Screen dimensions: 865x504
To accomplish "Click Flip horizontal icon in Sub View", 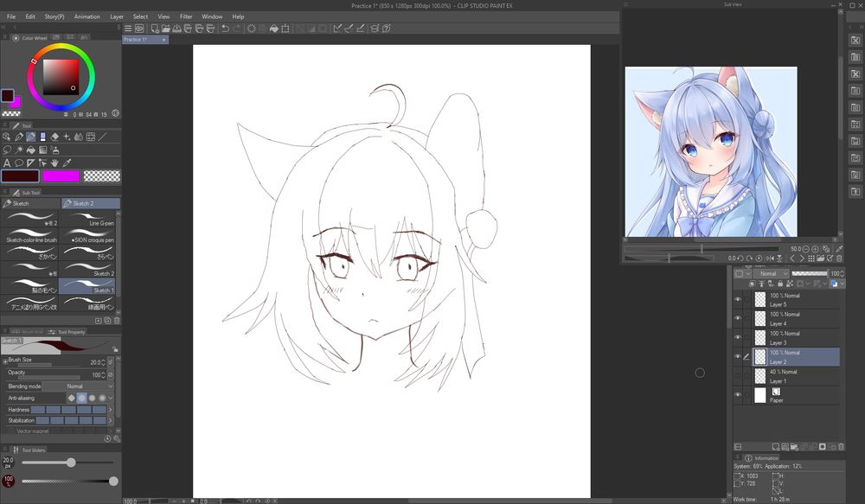I will click(770, 258).
